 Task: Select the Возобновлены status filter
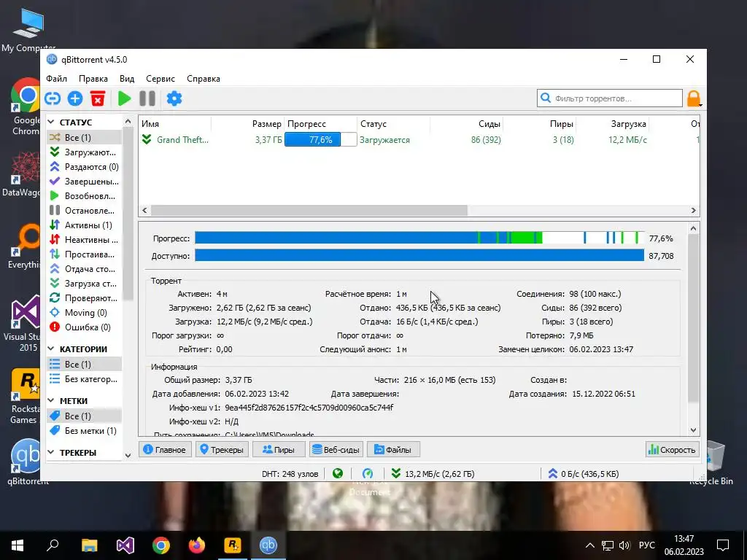[x=85, y=195]
